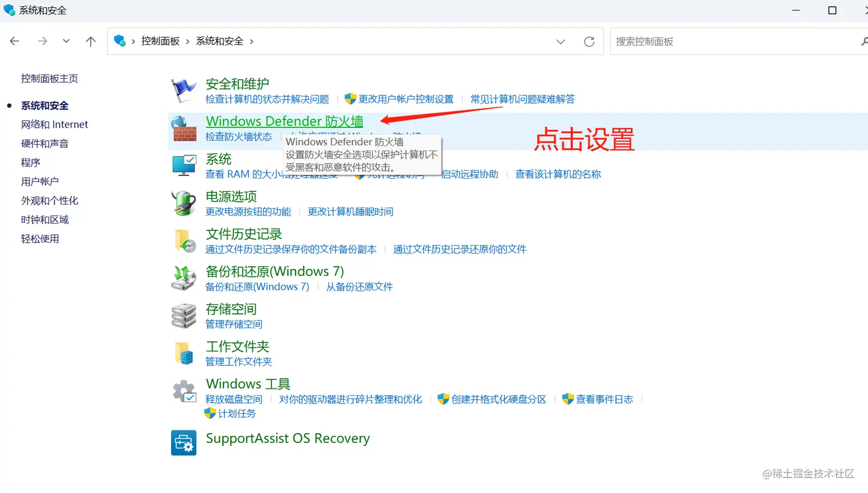This screenshot has width=868, height=493.
Task: Click the 管理工作文件夹 link
Action: click(x=239, y=361)
